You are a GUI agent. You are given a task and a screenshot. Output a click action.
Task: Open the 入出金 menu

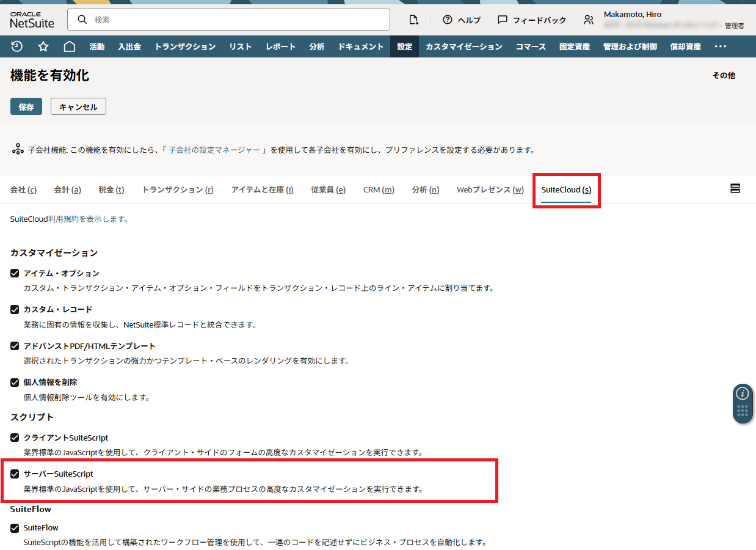(129, 46)
